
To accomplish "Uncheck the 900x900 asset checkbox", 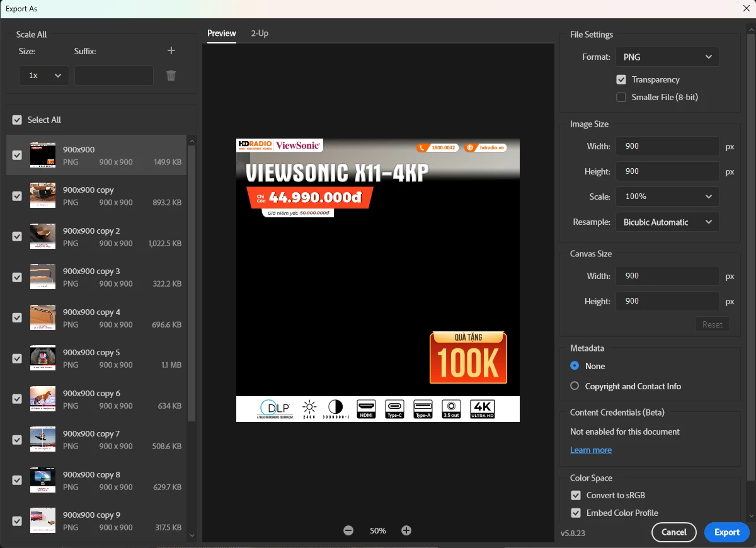I will [17, 155].
